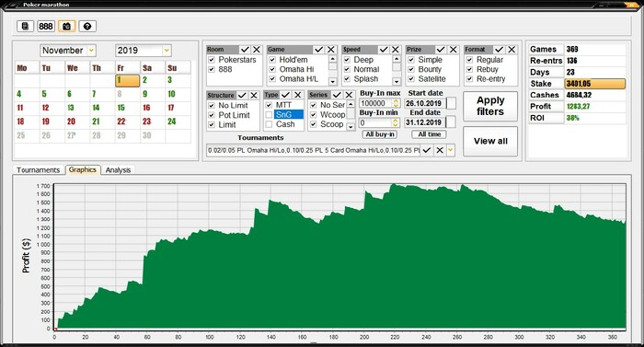Open the November month dropdown

[x=91, y=51]
